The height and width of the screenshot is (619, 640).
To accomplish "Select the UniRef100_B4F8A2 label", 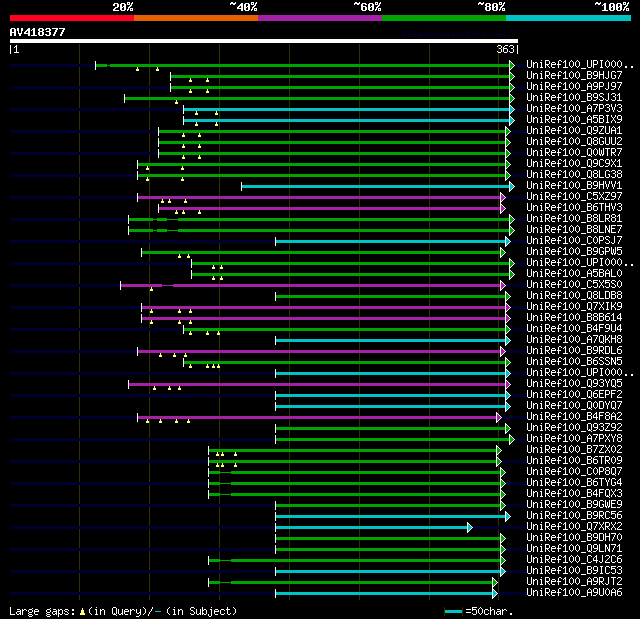I will coord(574,417).
